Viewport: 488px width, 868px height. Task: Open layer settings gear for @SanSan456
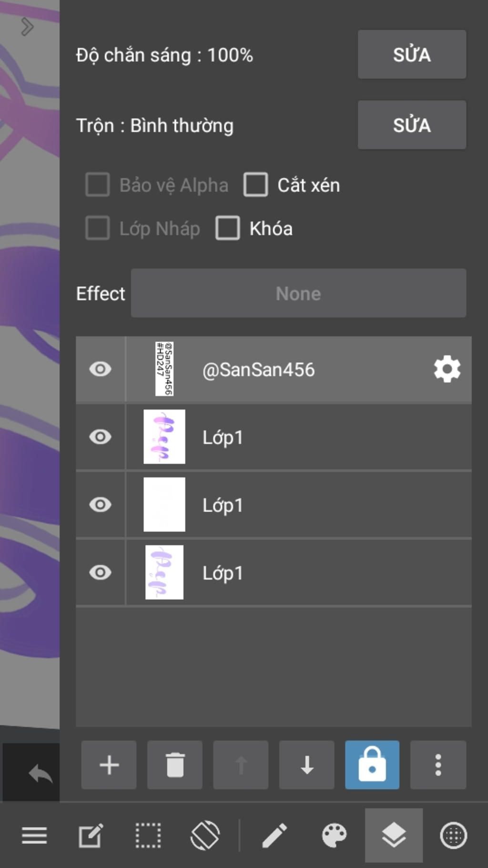click(x=447, y=369)
